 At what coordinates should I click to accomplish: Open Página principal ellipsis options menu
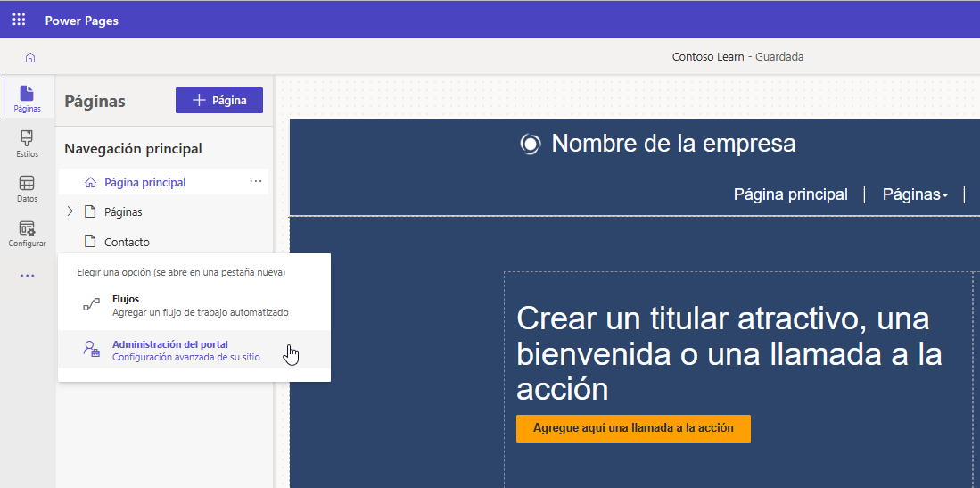coord(256,181)
